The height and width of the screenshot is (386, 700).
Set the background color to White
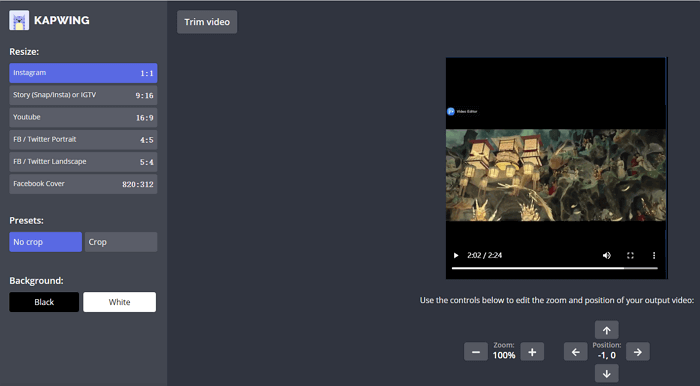(120, 302)
